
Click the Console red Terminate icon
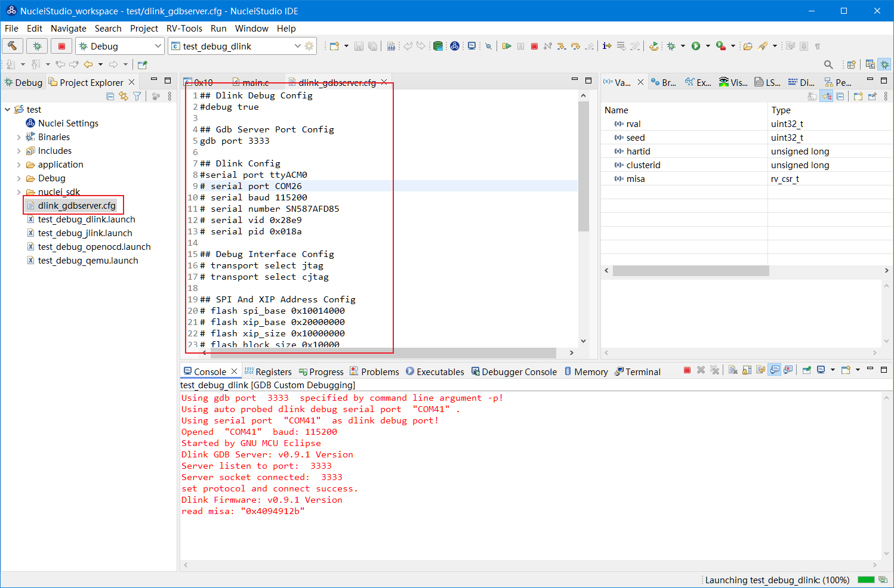[x=687, y=370]
